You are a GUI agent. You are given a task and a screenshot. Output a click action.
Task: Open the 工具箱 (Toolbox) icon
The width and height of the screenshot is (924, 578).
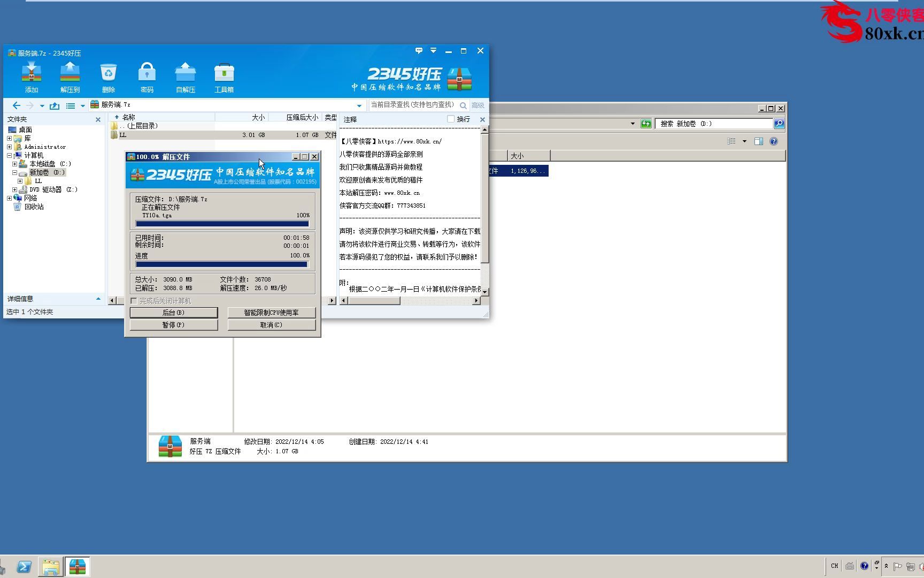pyautogui.click(x=224, y=77)
